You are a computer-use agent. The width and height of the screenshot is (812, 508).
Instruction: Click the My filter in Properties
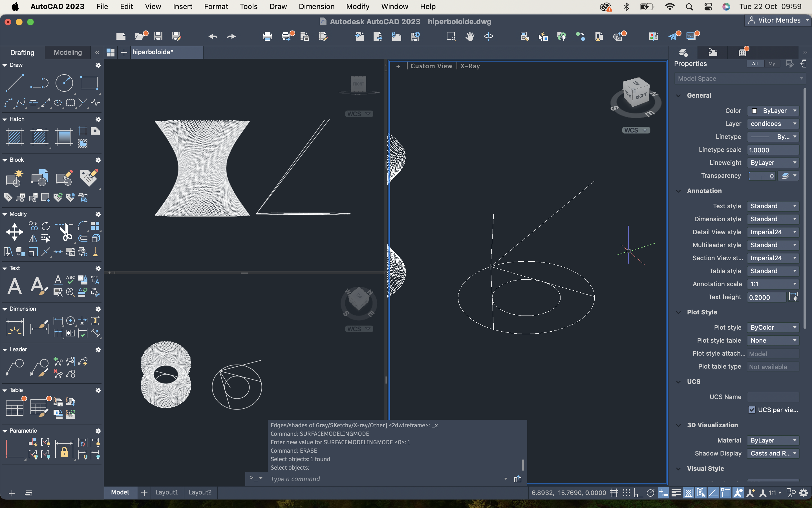(x=771, y=63)
